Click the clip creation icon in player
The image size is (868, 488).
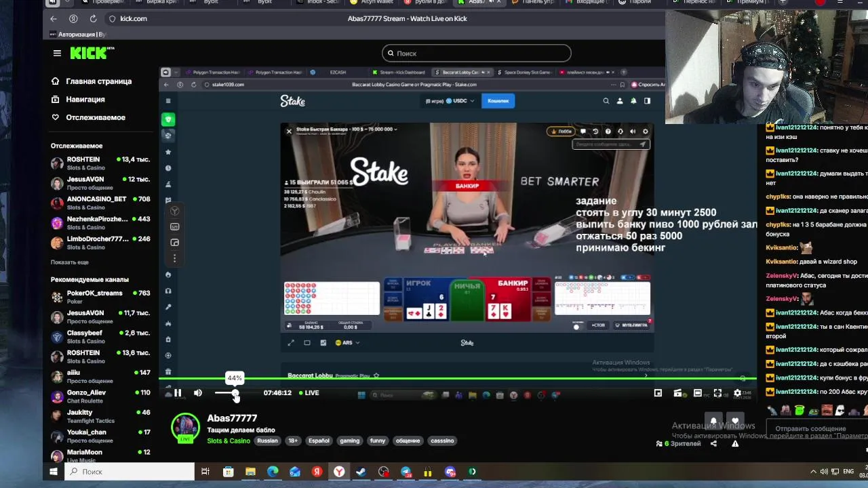(677, 393)
